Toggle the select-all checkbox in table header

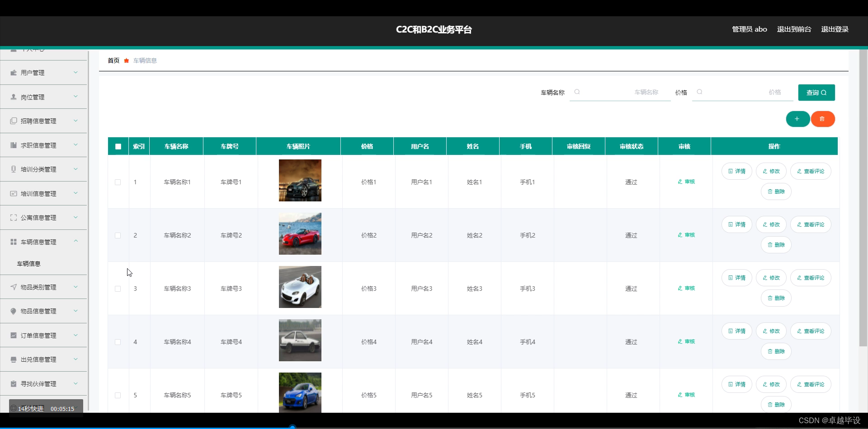coord(118,146)
